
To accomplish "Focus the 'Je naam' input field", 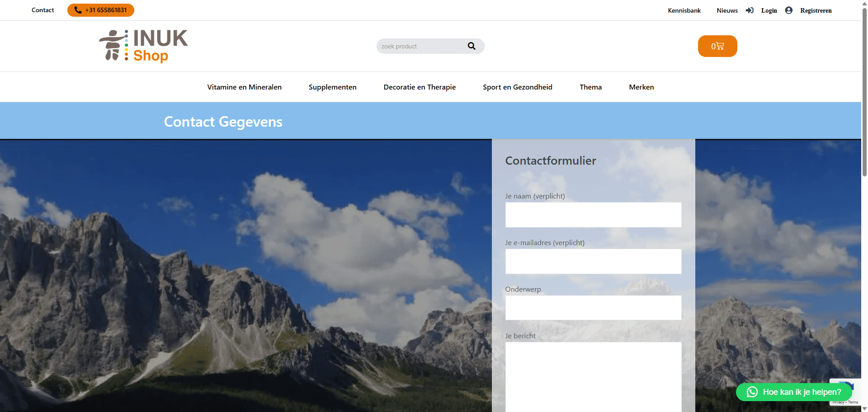I will pos(593,215).
